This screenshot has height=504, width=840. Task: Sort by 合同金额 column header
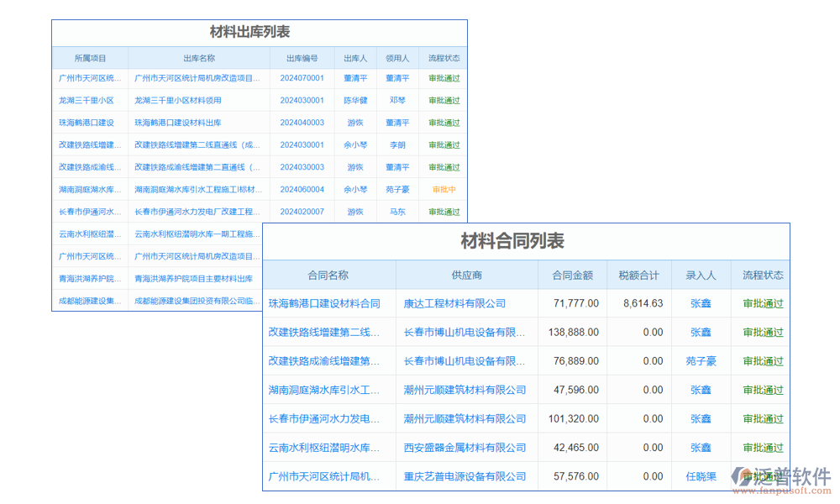pyautogui.click(x=571, y=275)
